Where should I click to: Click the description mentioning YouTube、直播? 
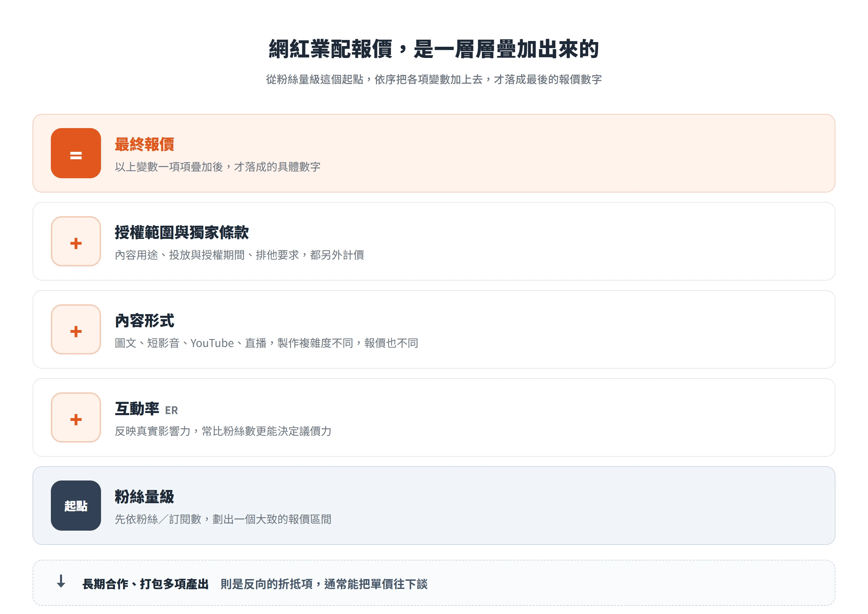click(266, 343)
